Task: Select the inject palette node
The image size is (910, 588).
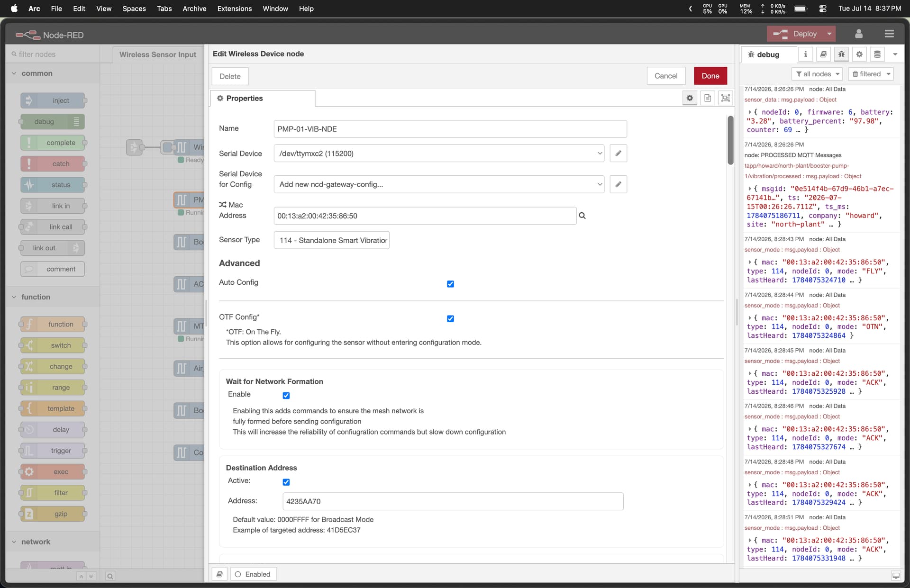Action: click(x=53, y=100)
